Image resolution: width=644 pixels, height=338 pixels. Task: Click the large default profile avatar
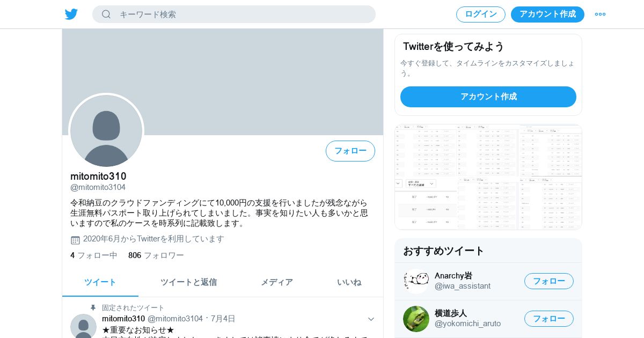coord(106,131)
